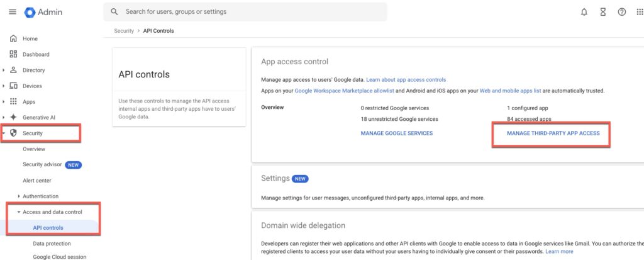
Task: Expand the Devices section arrow
Action: click(x=4, y=86)
